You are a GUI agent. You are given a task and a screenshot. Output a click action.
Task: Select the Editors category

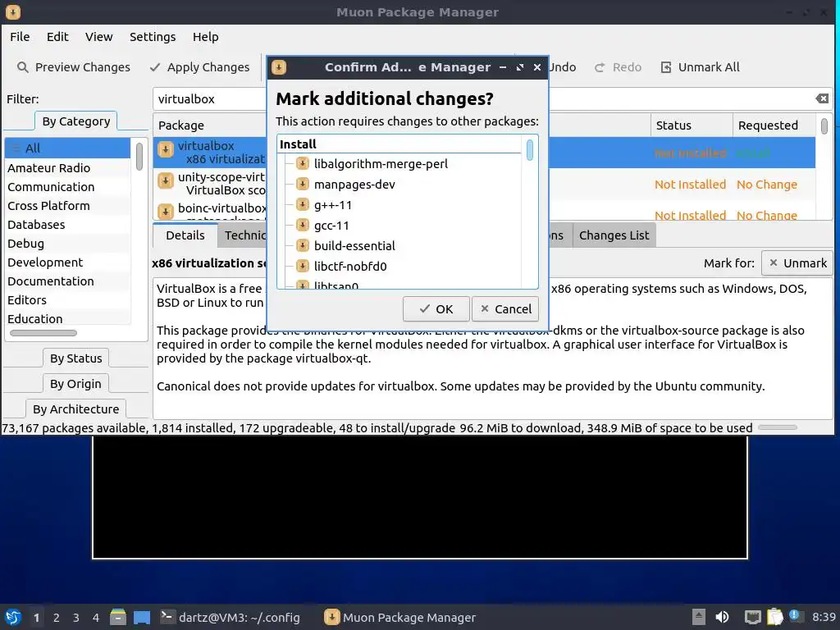click(x=67, y=300)
